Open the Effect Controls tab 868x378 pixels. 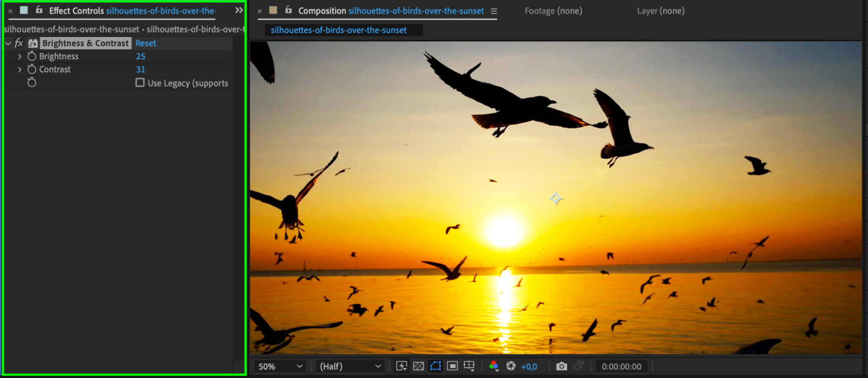pos(132,10)
